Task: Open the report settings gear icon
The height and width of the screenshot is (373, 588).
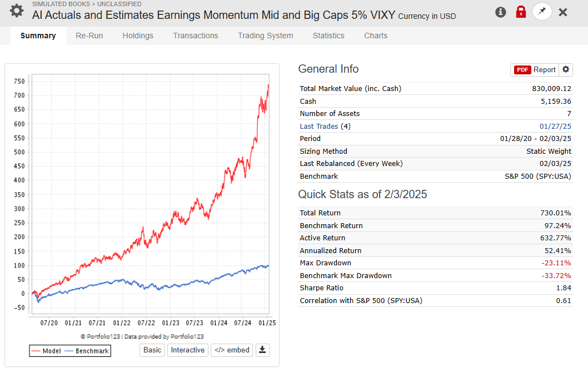Action: [x=566, y=69]
